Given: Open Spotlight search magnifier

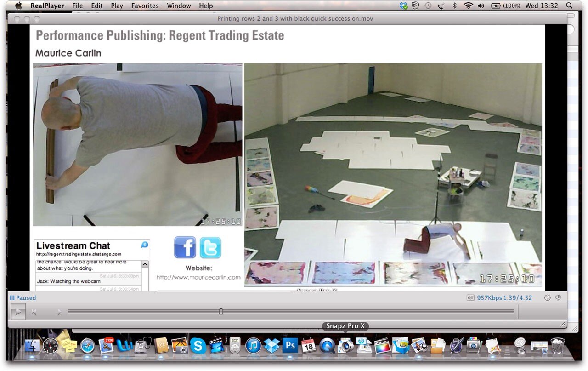Looking at the screenshot, I should [x=569, y=6].
